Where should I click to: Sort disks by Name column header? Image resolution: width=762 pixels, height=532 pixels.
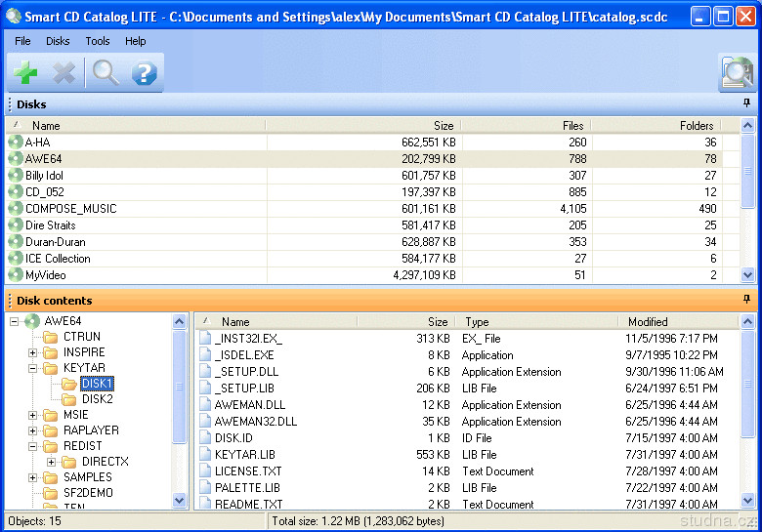[x=136, y=126]
